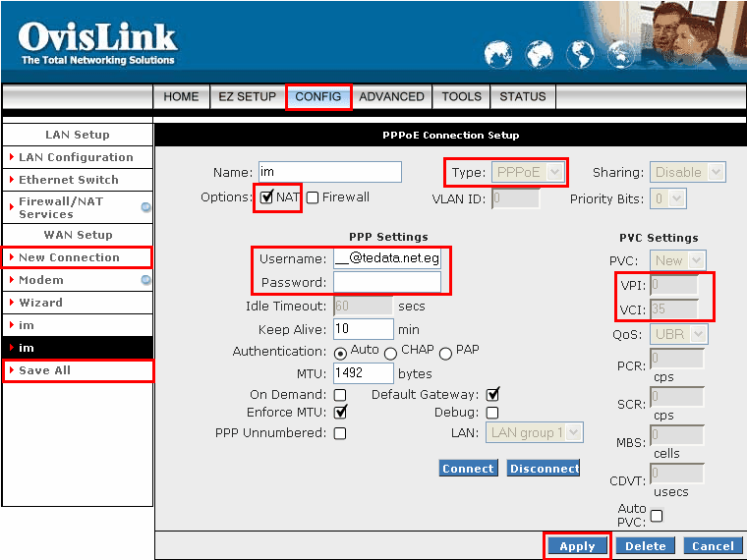
Task: Open the STATUS tab
Action: click(522, 96)
